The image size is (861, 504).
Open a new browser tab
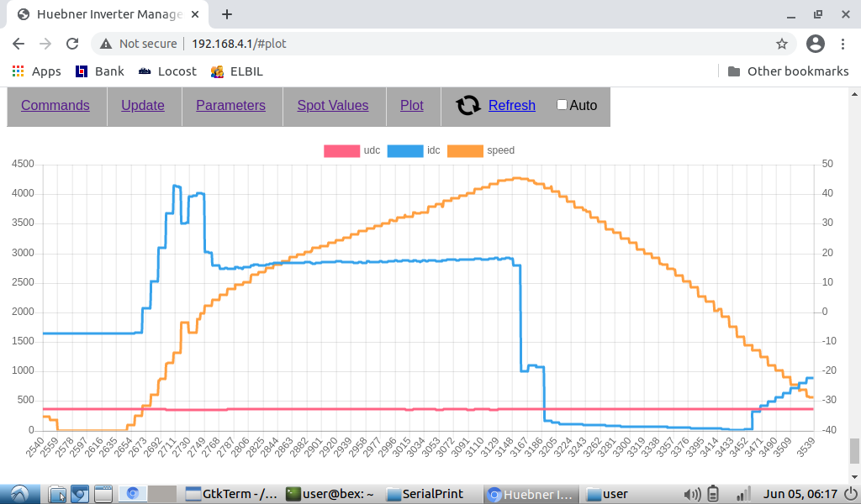(x=227, y=14)
